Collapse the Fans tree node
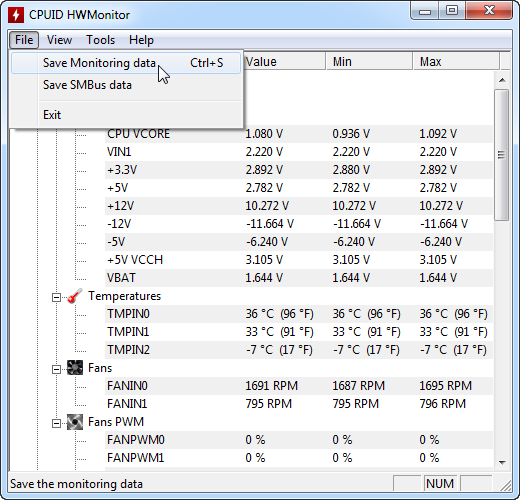Viewport: 520px width, 500px height. pyautogui.click(x=56, y=369)
